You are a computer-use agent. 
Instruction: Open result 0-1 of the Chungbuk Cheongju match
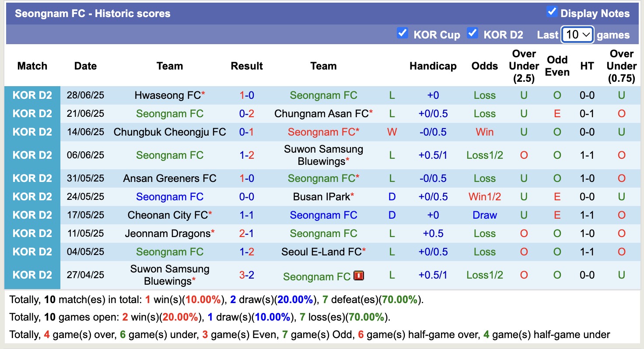(x=247, y=132)
